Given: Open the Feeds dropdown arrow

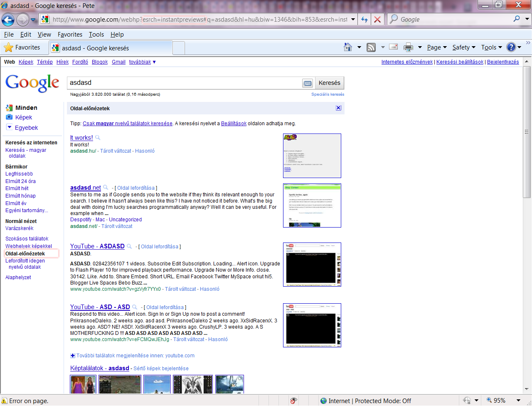Looking at the screenshot, I should pos(383,47).
